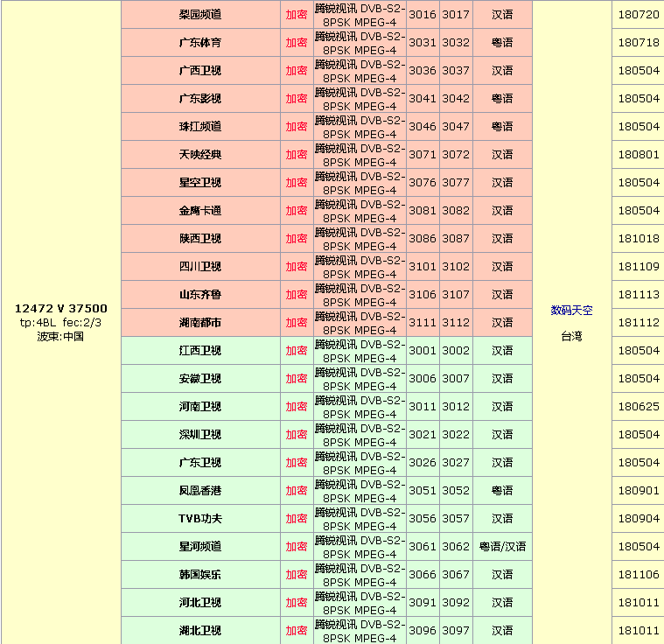Viewport: 664px width, 644px height.
Task: Click the audio PID 3097 cell
Action: [455, 631]
